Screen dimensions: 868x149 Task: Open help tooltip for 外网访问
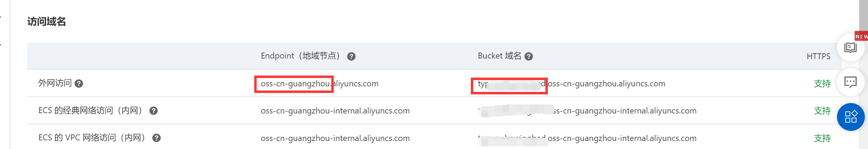pyautogui.click(x=79, y=84)
